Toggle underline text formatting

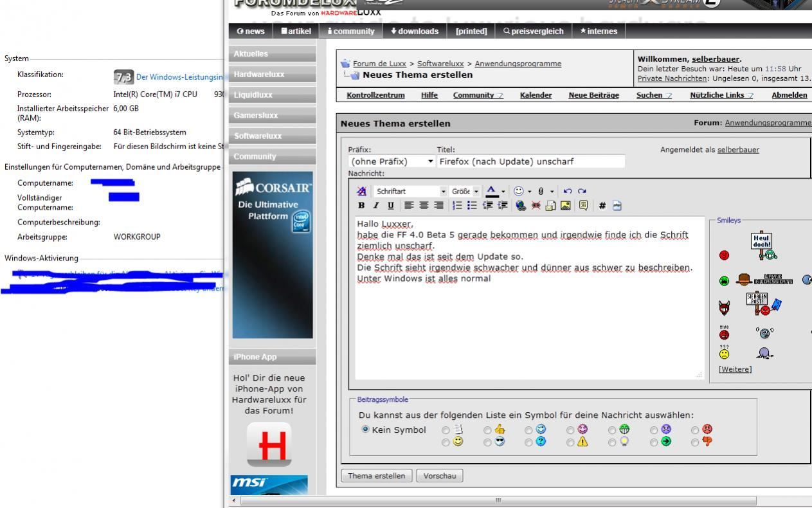[390, 206]
